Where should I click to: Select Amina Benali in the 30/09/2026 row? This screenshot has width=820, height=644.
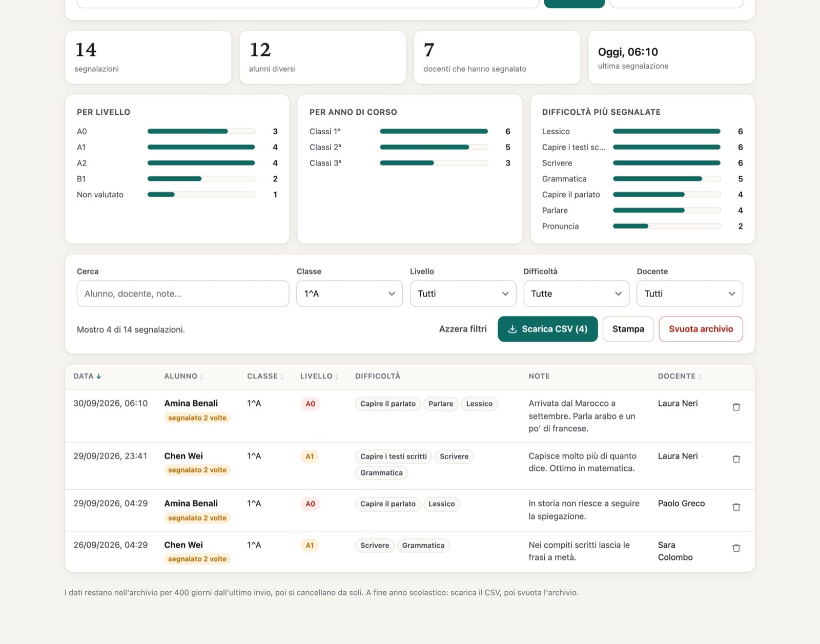tap(191, 403)
